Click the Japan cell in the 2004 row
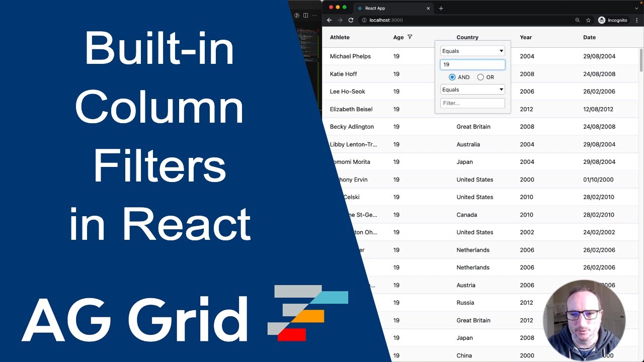Screen dimensions: 644x362 (464, 162)
